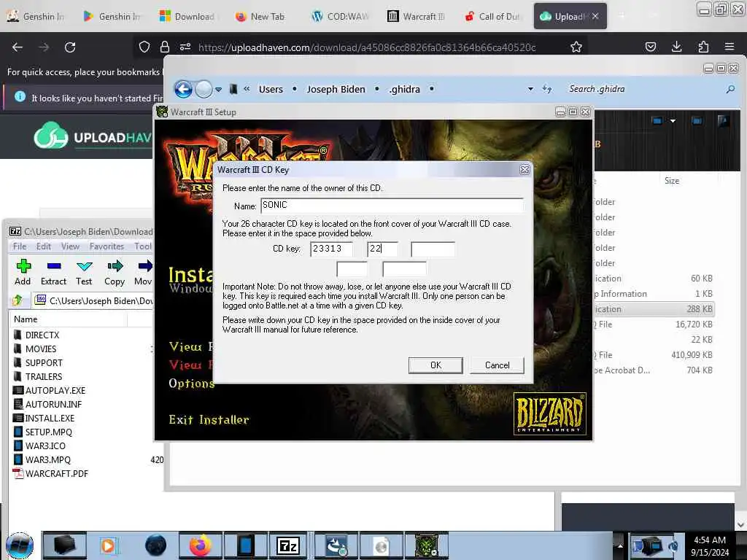Click the 7-Zip Copy toolbar icon

115,273
